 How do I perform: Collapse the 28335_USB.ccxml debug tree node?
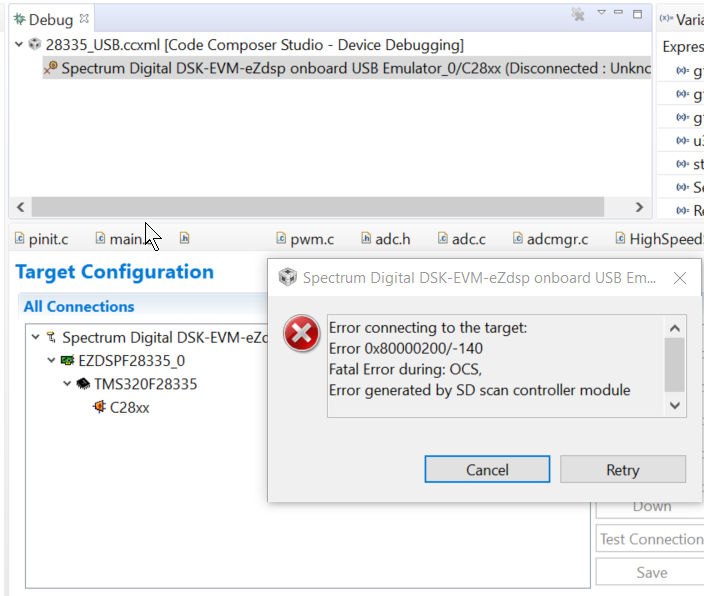click(x=19, y=45)
